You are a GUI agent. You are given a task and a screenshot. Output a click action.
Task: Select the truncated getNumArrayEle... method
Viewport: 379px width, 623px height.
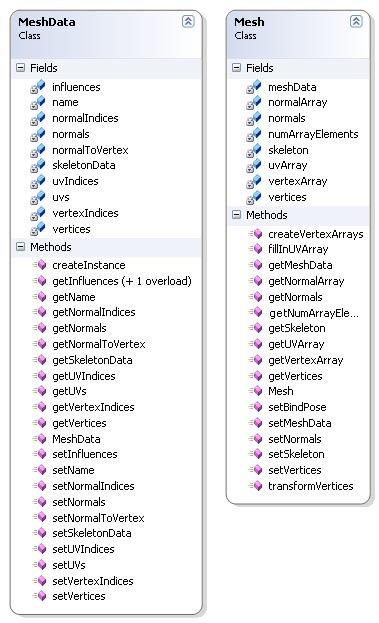[x=314, y=313]
